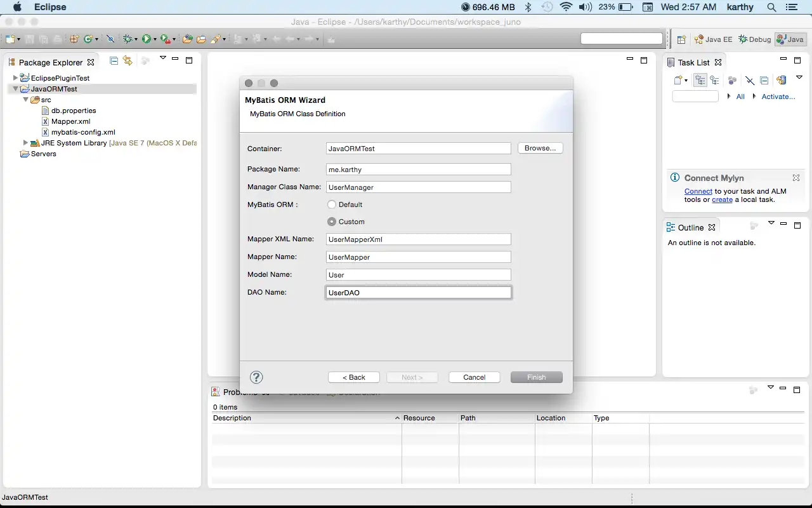Click the < Back button
The image size is (812, 508).
354,377
